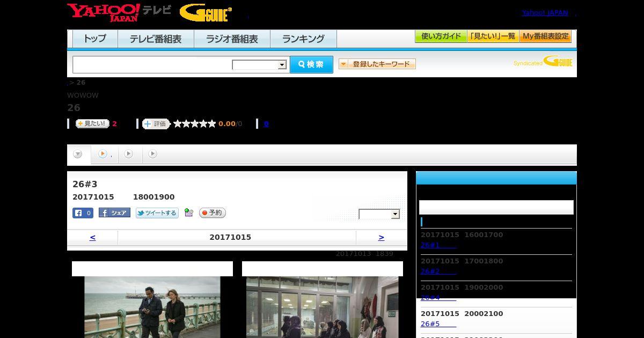Open the ランキング menu tab
Image resolution: width=644 pixels, height=338 pixels.
tap(303, 39)
